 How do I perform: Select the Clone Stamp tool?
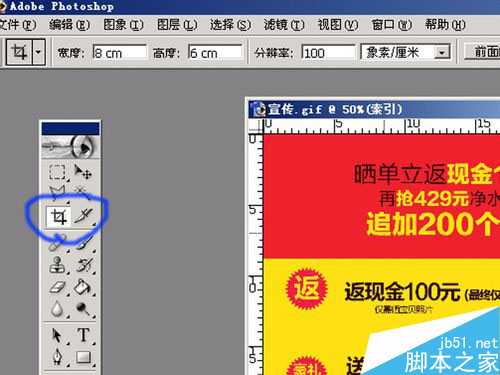[57, 265]
